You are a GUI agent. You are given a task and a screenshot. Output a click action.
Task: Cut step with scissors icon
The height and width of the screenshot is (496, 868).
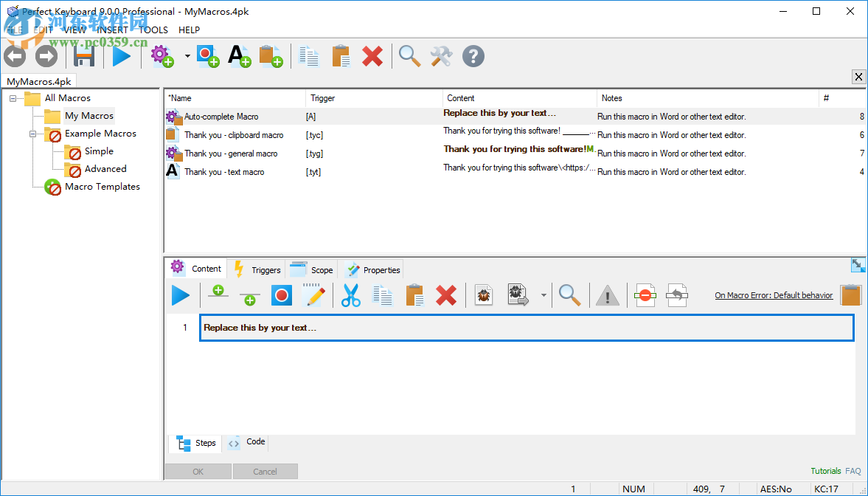[350, 295]
